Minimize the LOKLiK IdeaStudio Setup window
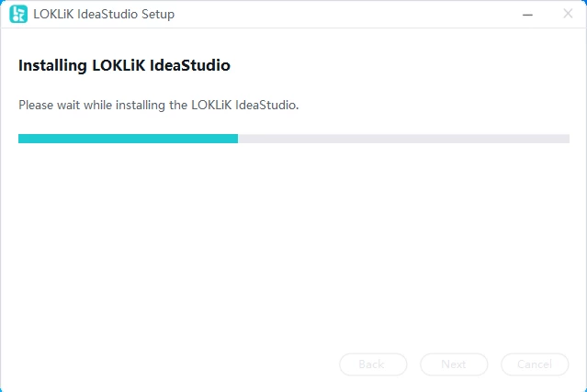Image resolution: width=587 pixels, height=392 pixels. tap(527, 15)
